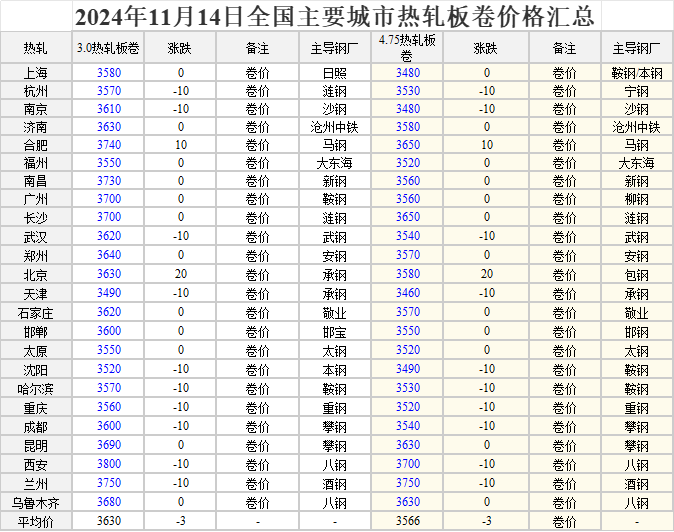Select the 鞍钢本钢 mill cell in Shanghai row
The width and height of the screenshot is (674, 532).
pyautogui.click(x=636, y=73)
